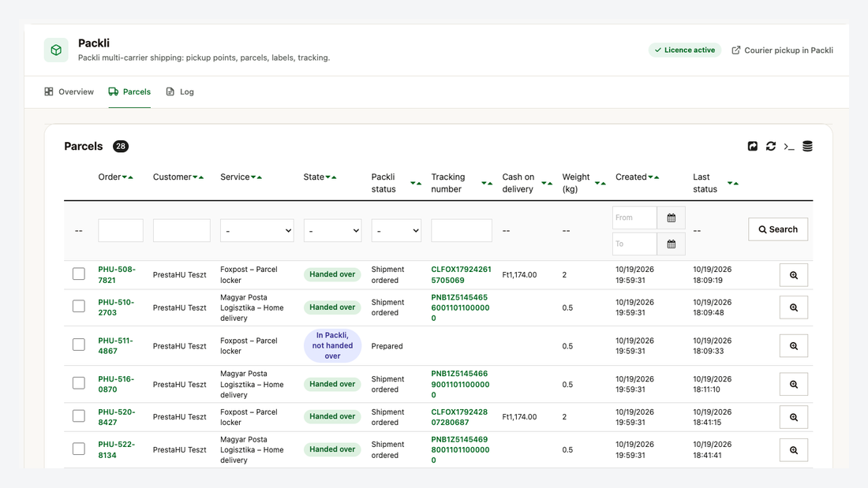Open order link PHU-508-7821
Viewport: 868px width, 488px height.
click(x=117, y=275)
